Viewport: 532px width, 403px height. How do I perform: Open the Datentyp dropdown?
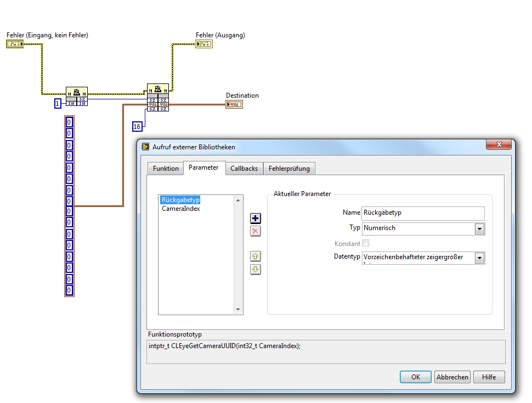click(x=479, y=258)
